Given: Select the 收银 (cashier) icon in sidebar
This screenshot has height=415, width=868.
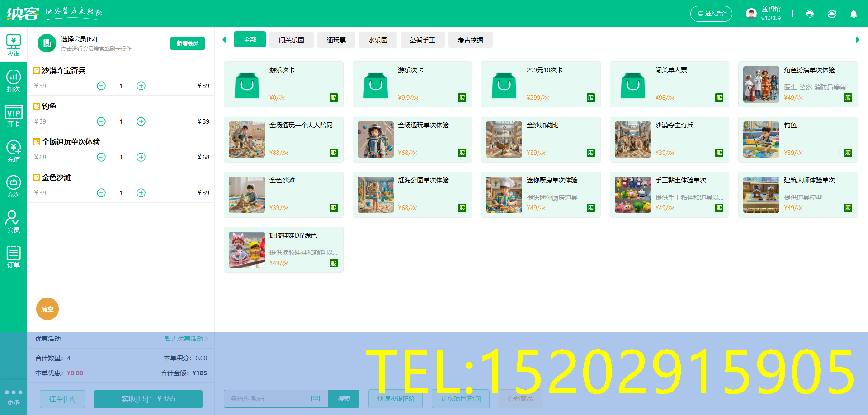Looking at the screenshot, I should point(14,44).
